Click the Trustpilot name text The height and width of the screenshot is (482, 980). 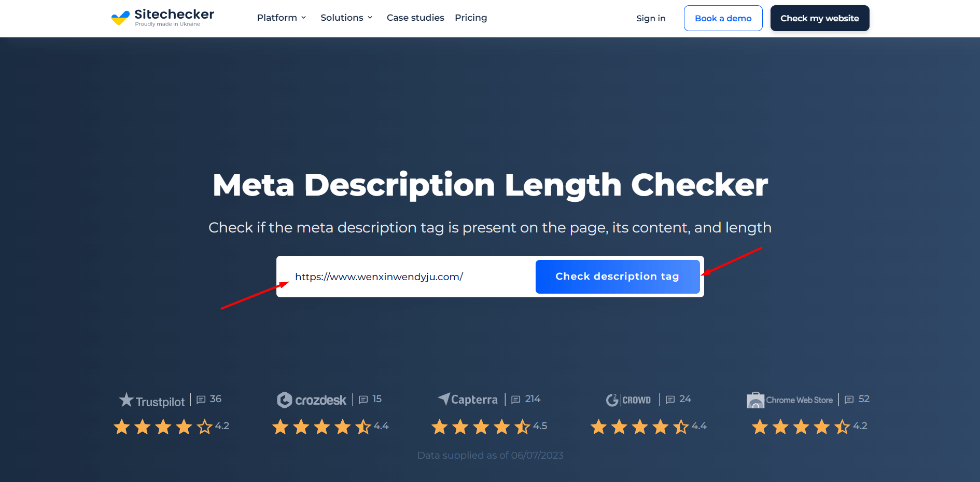[x=160, y=402]
